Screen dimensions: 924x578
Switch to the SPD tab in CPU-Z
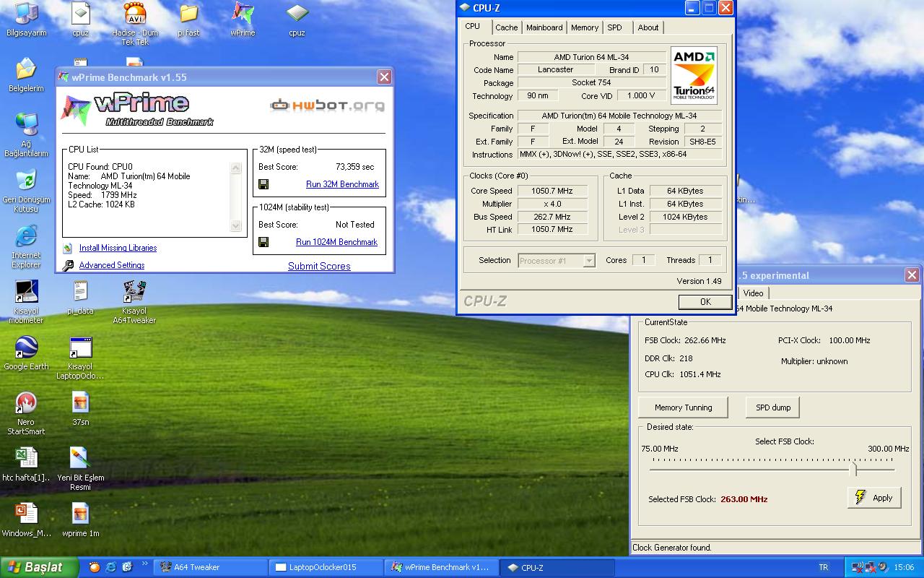pyautogui.click(x=614, y=27)
